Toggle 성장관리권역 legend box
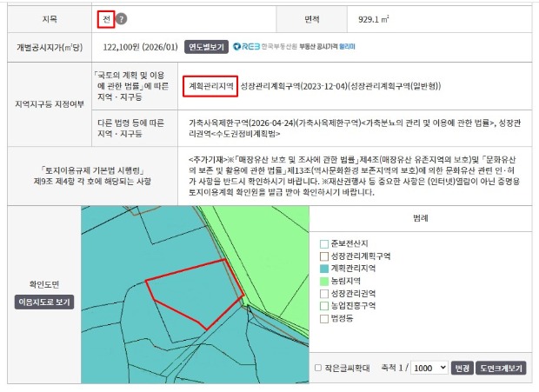The image size is (539, 392). click(324, 294)
